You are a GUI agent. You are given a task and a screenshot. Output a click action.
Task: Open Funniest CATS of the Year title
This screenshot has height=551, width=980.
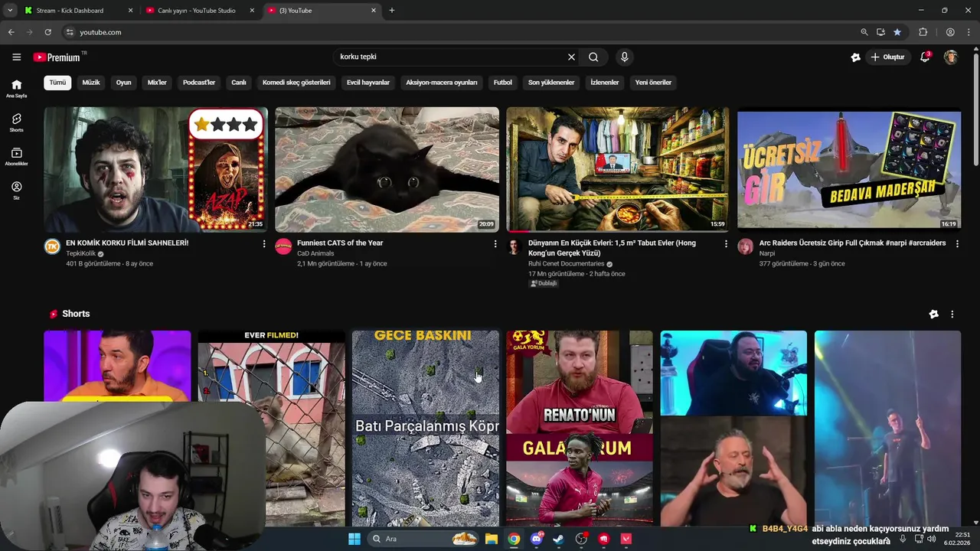[x=340, y=243]
